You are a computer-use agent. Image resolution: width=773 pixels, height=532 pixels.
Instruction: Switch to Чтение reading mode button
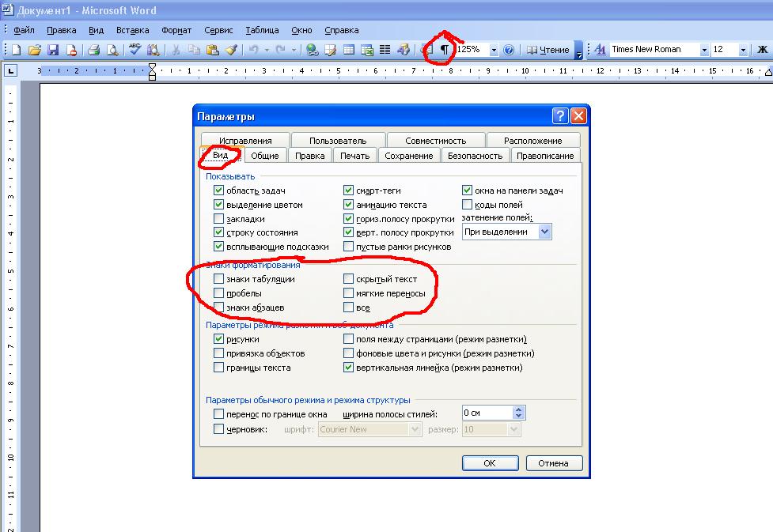[x=548, y=50]
